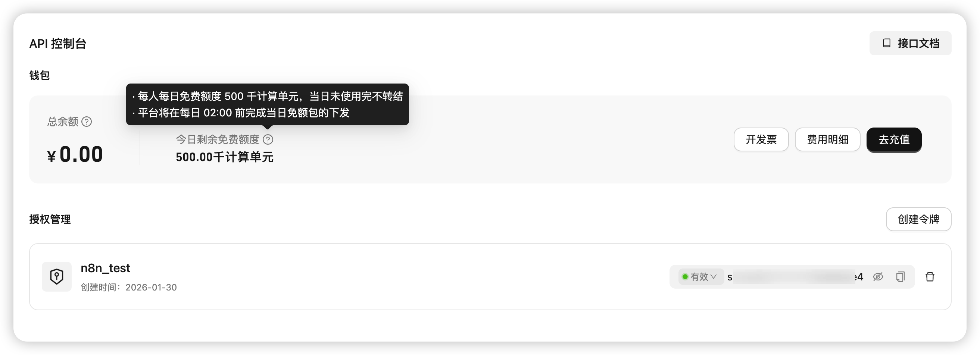The width and height of the screenshot is (980, 355).
Task: Click the masked token key field
Action: pyautogui.click(x=795, y=277)
